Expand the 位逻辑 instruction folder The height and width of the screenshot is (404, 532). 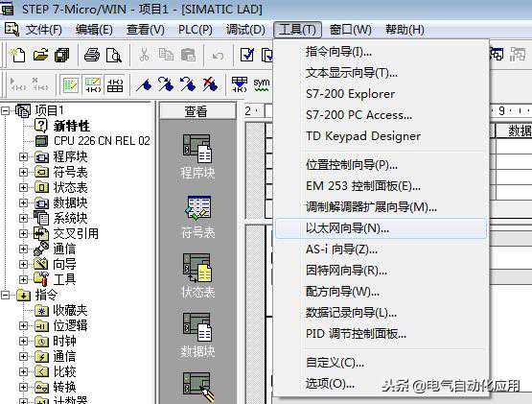23,325
